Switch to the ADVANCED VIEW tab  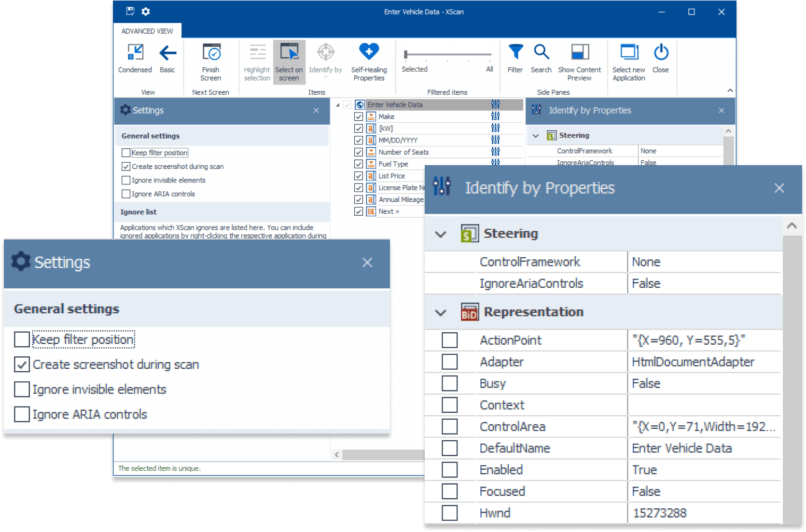point(147,30)
